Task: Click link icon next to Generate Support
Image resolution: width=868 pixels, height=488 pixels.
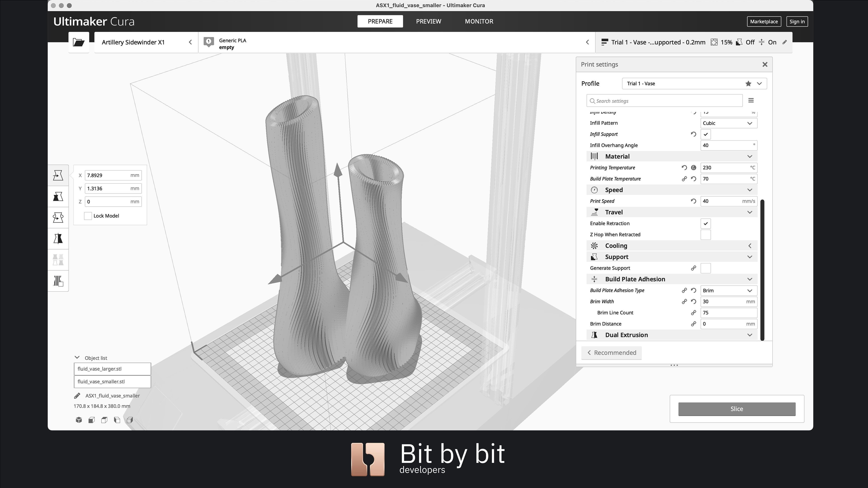Action: (x=693, y=268)
